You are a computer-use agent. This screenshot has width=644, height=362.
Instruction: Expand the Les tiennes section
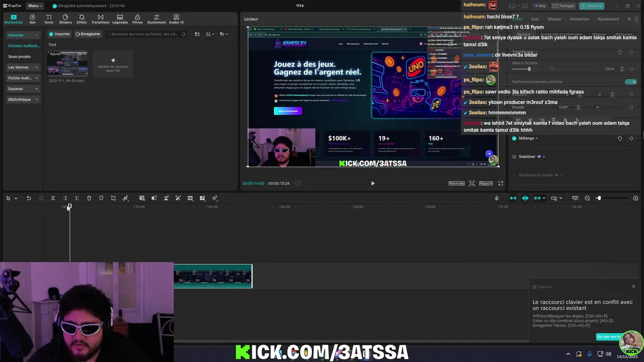coord(23,67)
